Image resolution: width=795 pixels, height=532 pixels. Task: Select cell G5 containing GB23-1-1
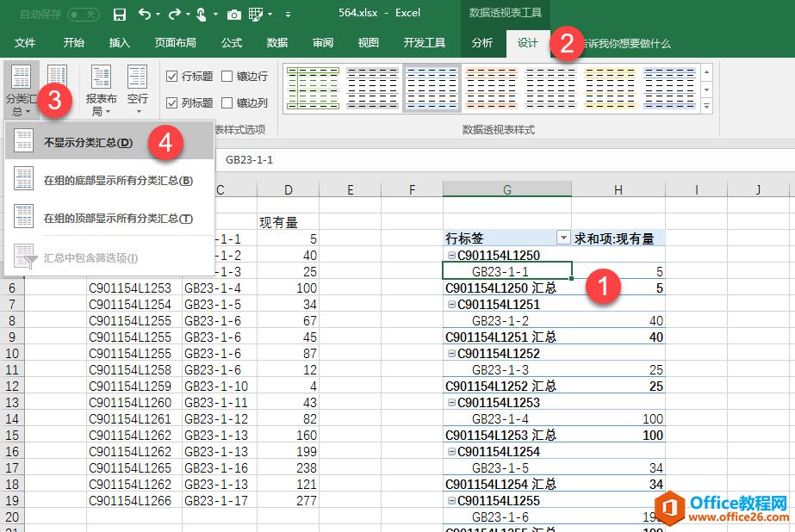click(506, 271)
